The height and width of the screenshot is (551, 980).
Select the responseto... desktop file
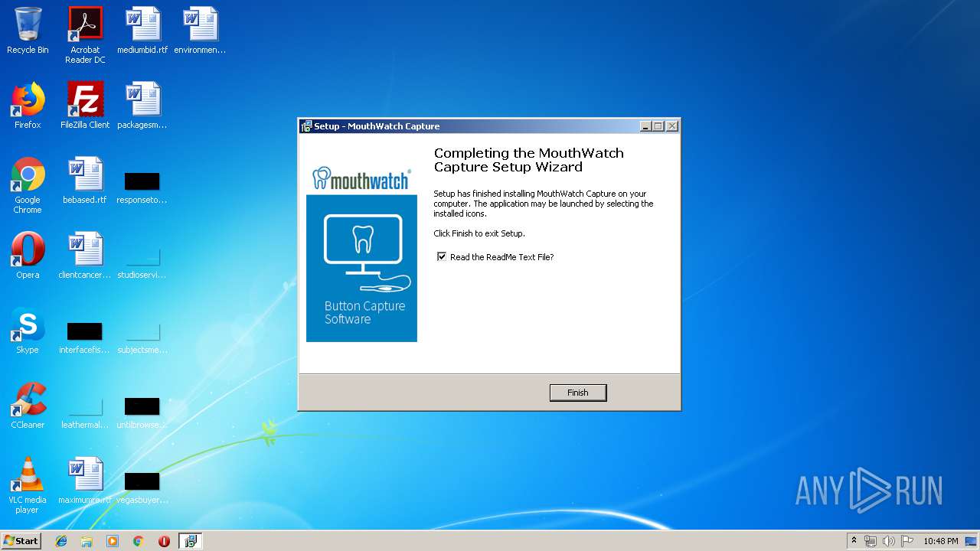[x=142, y=187]
